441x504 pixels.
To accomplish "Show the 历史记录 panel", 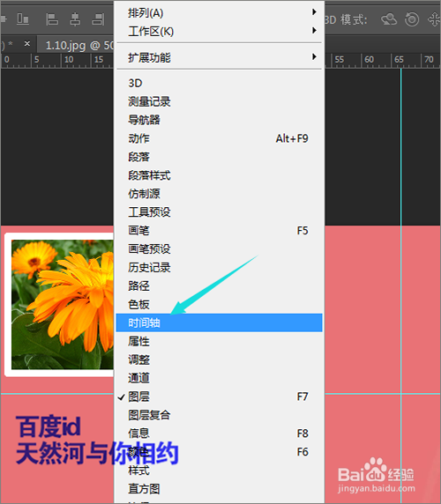I will click(219, 268).
